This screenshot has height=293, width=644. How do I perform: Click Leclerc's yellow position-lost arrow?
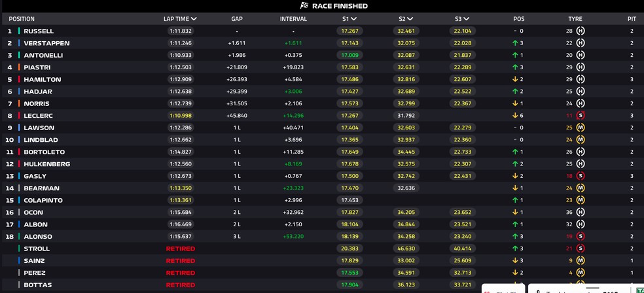coord(515,116)
